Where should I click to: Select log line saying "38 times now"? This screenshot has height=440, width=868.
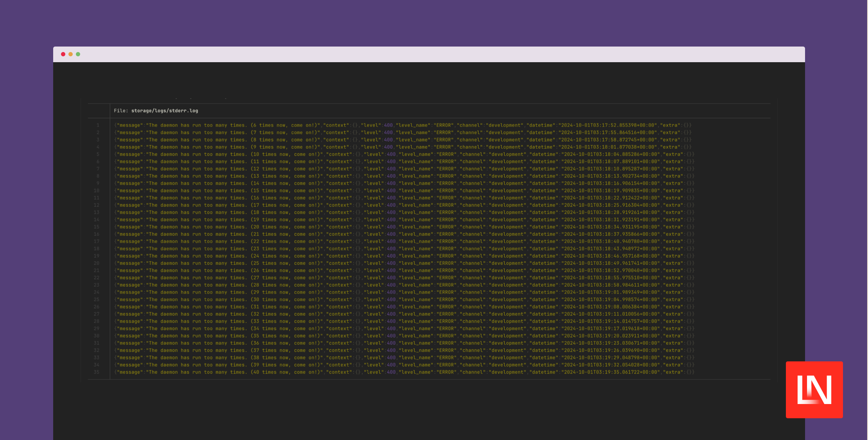click(404, 357)
